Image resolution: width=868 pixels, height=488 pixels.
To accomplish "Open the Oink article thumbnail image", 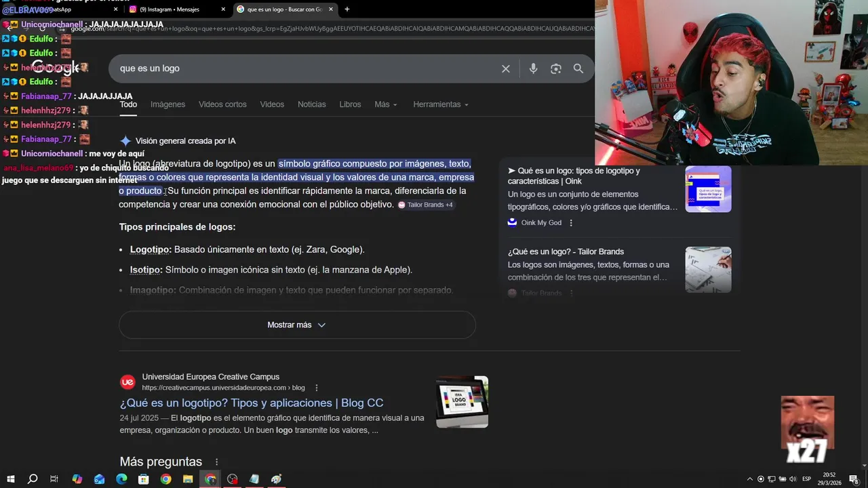I will 708,189.
